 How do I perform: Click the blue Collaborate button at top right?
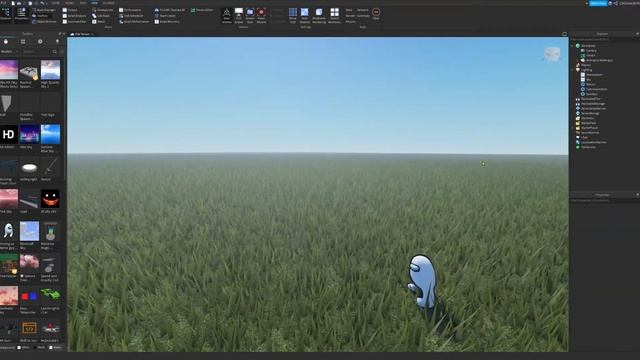click(x=598, y=3)
